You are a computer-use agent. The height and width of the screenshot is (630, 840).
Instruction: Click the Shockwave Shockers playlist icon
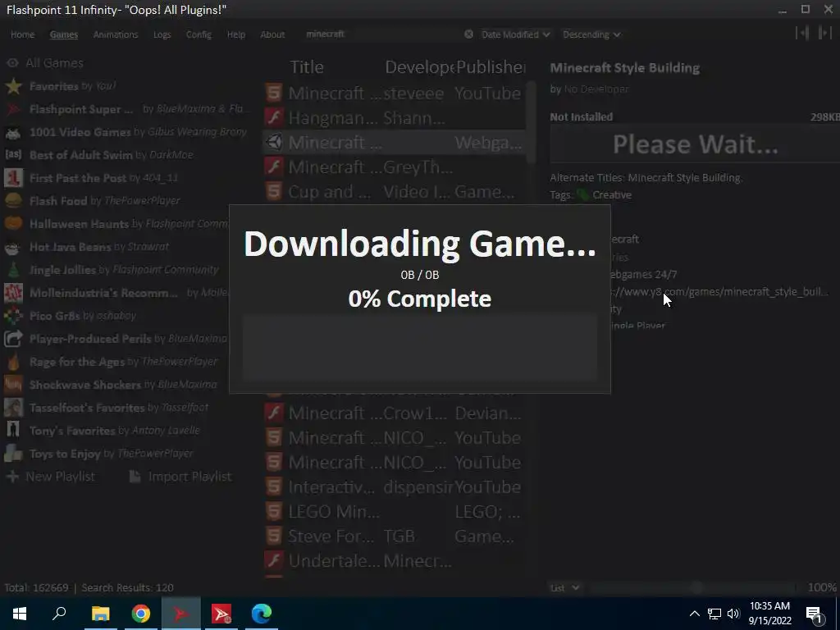13,385
